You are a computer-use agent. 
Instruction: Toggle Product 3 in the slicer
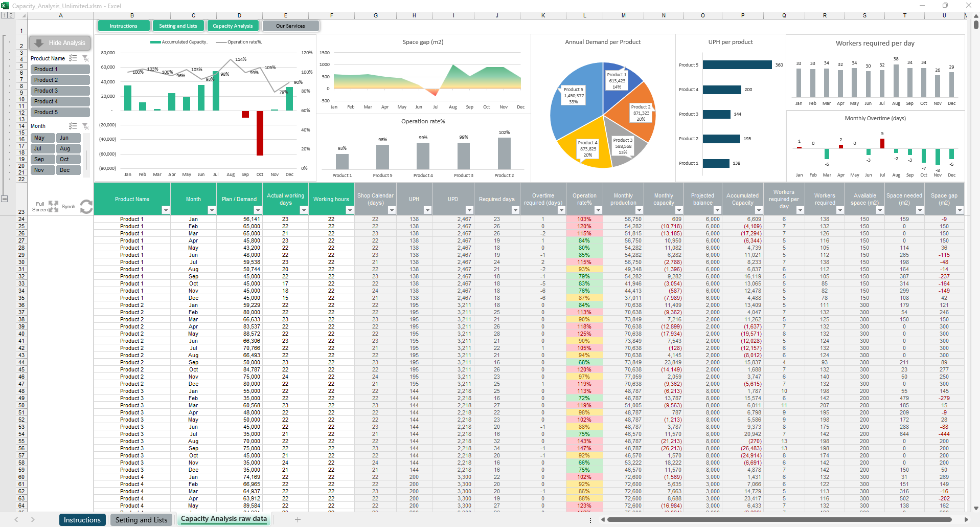[x=60, y=91]
